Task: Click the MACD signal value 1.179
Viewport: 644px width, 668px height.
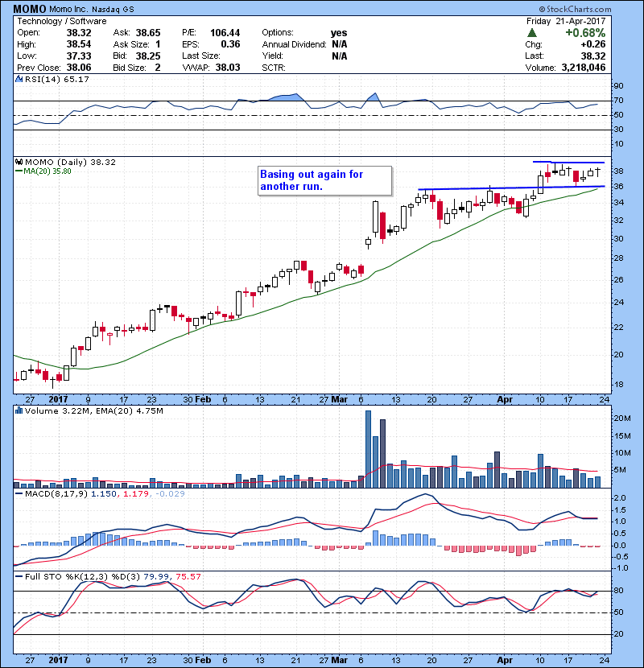Action: point(136,494)
